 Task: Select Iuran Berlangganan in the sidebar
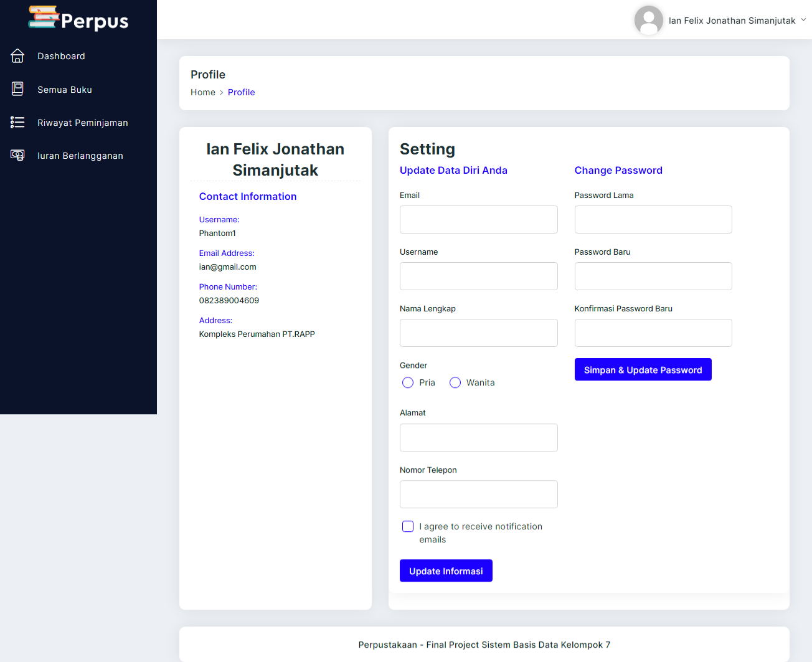click(82, 155)
